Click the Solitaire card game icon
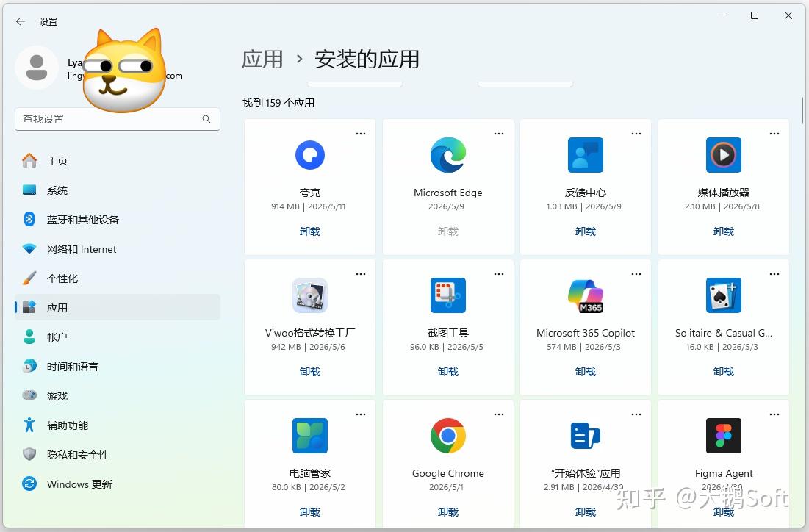 [x=723, y=295]
